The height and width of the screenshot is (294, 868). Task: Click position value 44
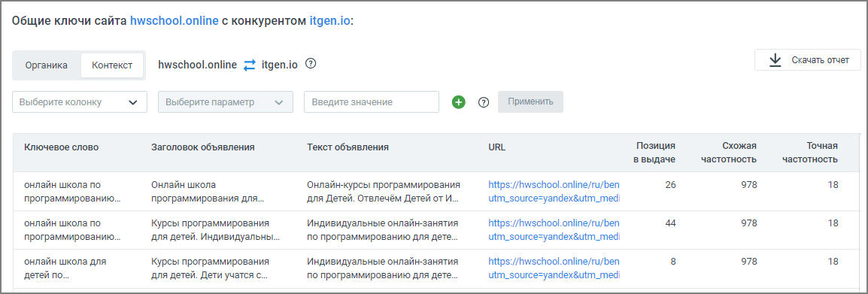pyautogui.click(x=670, y=223)
